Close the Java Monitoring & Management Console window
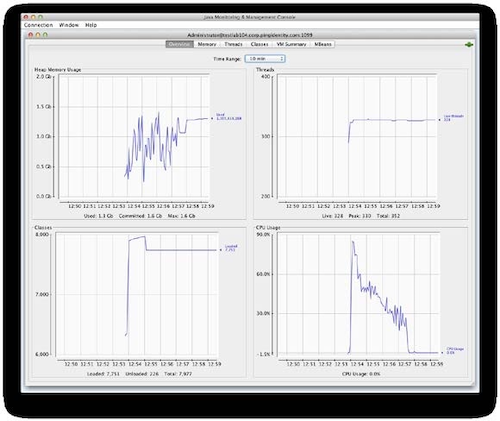The height and width of the screenshot is (421, 500). point(26,17)
